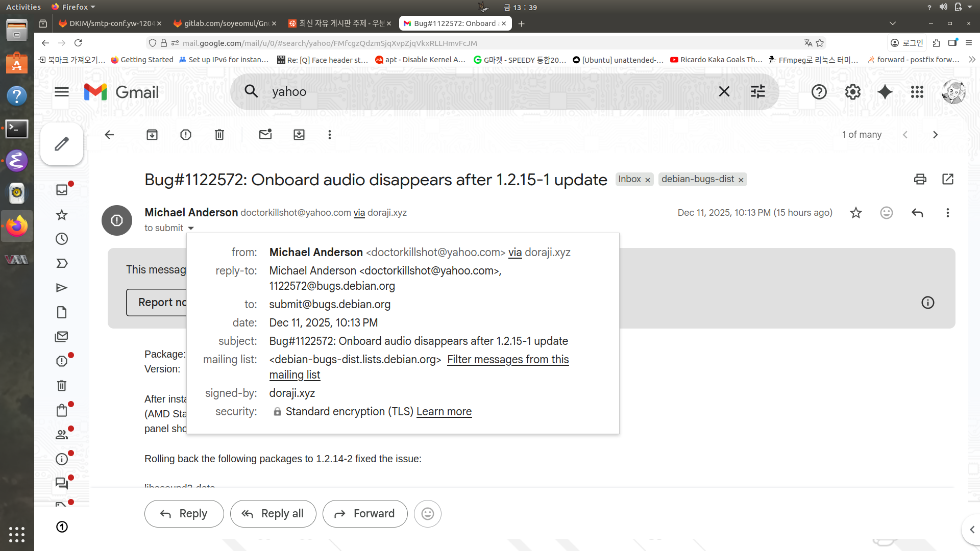This screenshot has width=980, height=551.
Task: Click the Compose pencil button
Action: (x=62, y=144)
